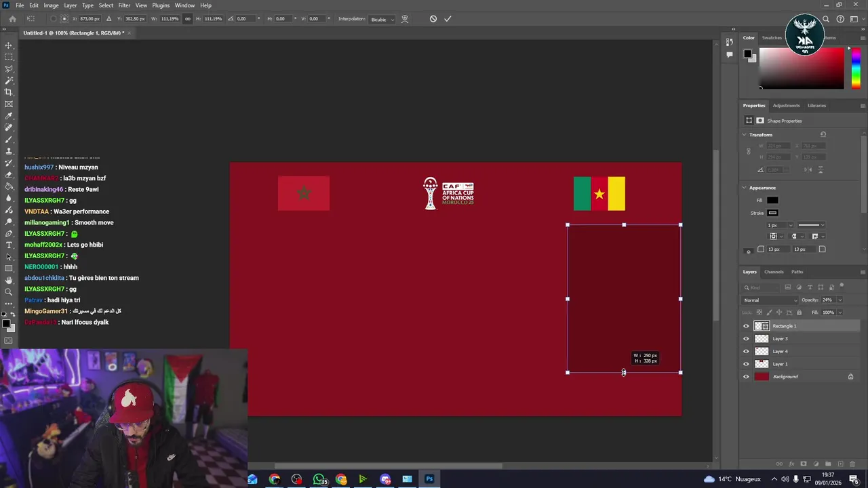Select the Magic Wand tool
Viewport: 868px width, 488px height.
[9, 81]
